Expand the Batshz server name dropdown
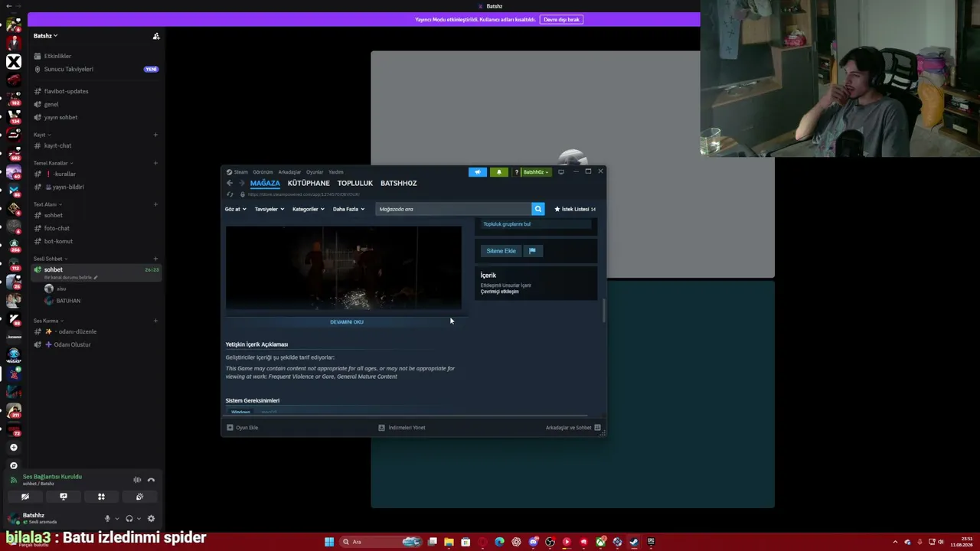The image size is (980, 551). click(45, 36)
